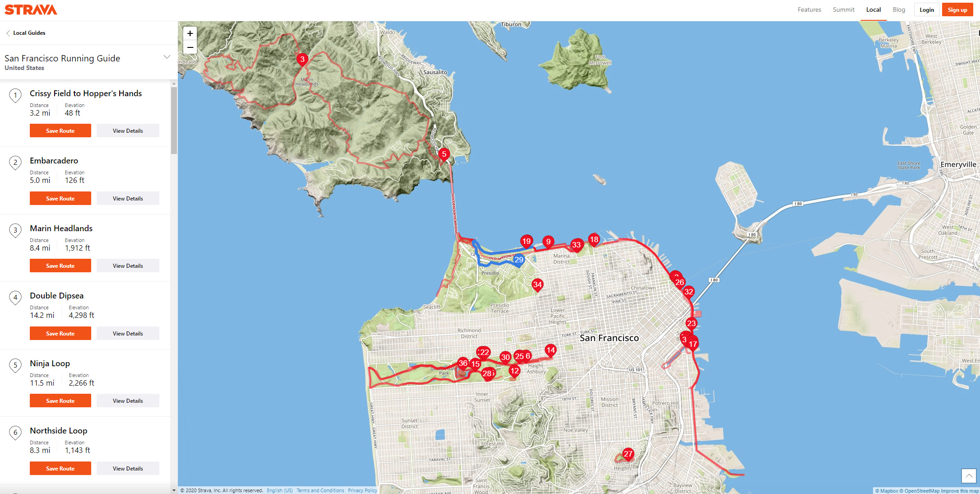This screenshot has height=494, width=980.
Task: Select map marker 23
Action: (x=691, y=324)
